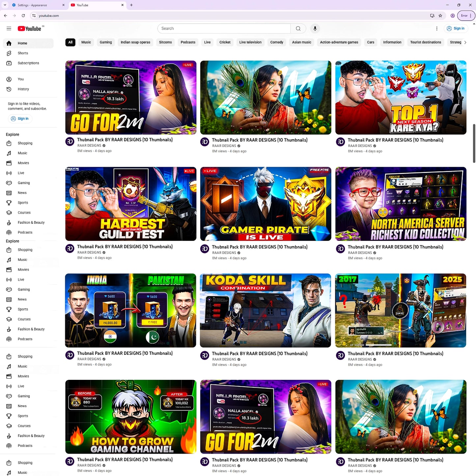Select the Comedy category chip
The height and width of the screenshot is (476, 476).
tap(276, 42)
